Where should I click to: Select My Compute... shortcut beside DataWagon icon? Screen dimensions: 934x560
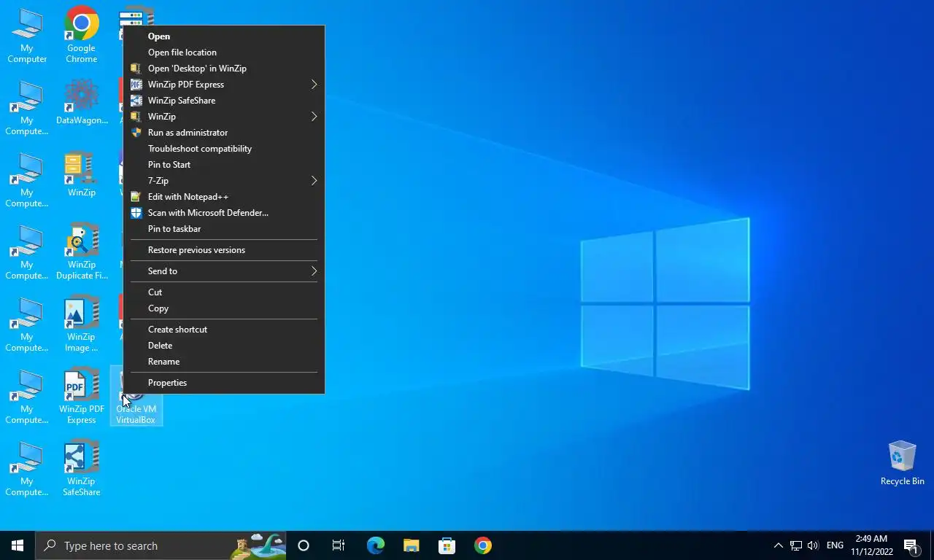coord(27,107)
